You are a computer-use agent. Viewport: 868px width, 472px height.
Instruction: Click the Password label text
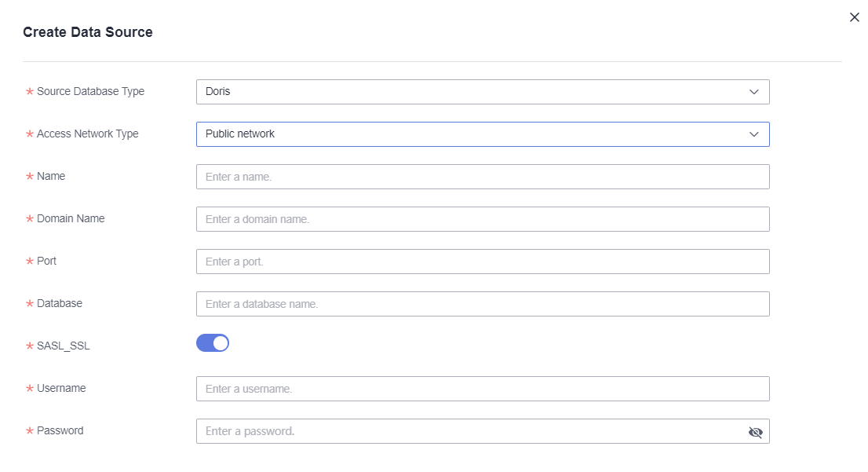[60, 430]
